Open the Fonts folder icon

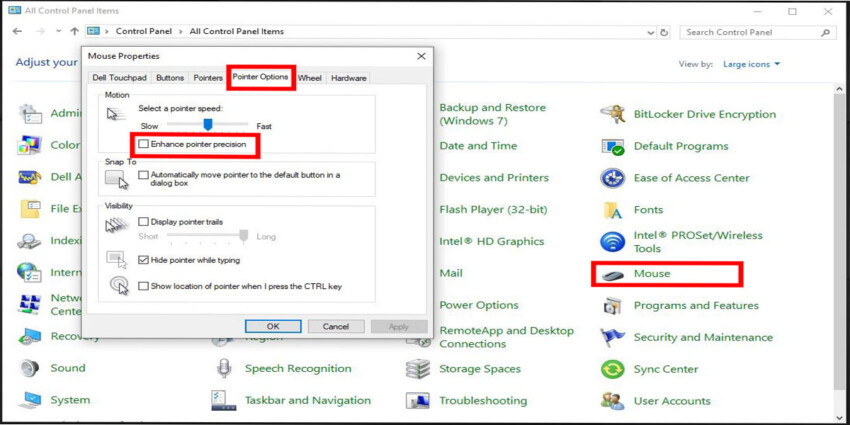(x=613, y=210)
